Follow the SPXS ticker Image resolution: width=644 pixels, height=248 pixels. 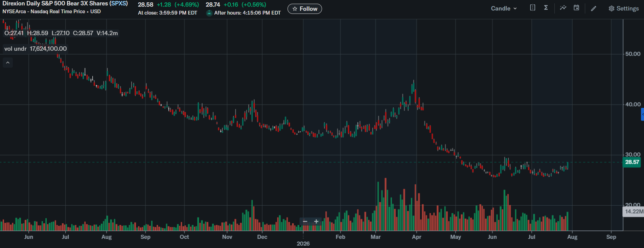(304, 9)
